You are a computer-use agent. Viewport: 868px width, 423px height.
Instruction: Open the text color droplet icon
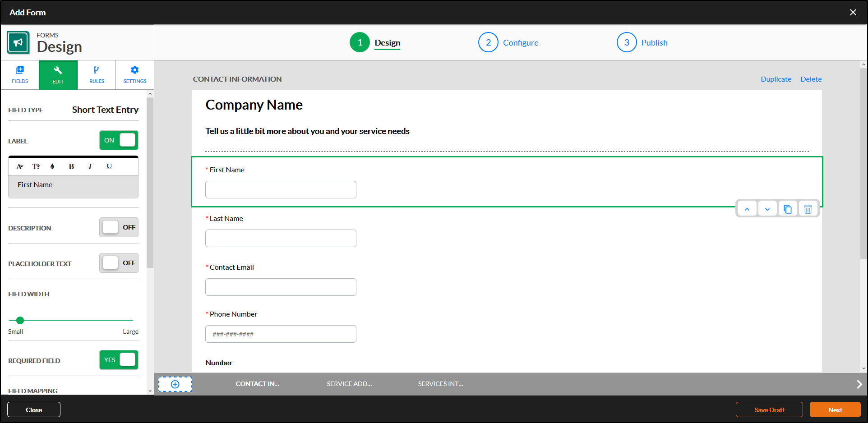coord(52,166)
